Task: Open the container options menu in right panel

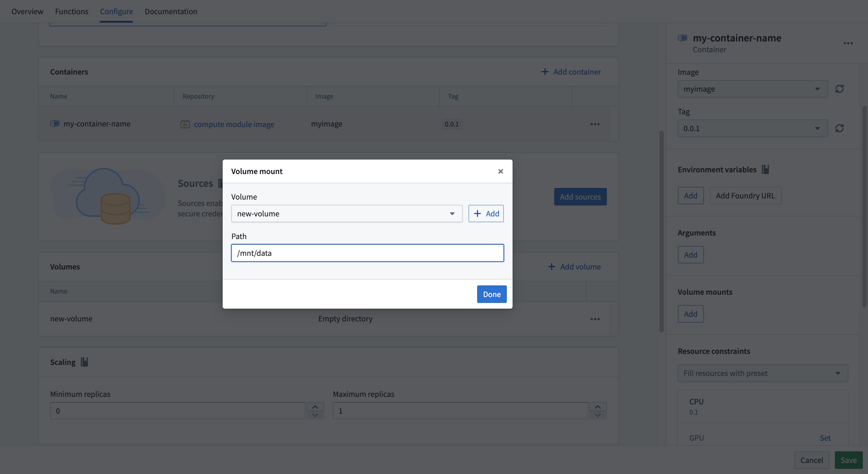Action: [x=849, y=43]
